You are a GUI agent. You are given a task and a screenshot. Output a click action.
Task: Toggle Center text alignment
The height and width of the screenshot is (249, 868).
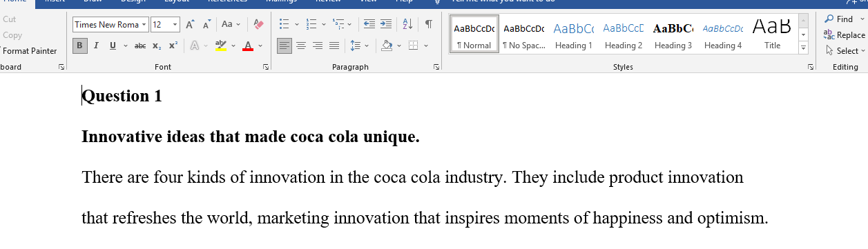301,46
